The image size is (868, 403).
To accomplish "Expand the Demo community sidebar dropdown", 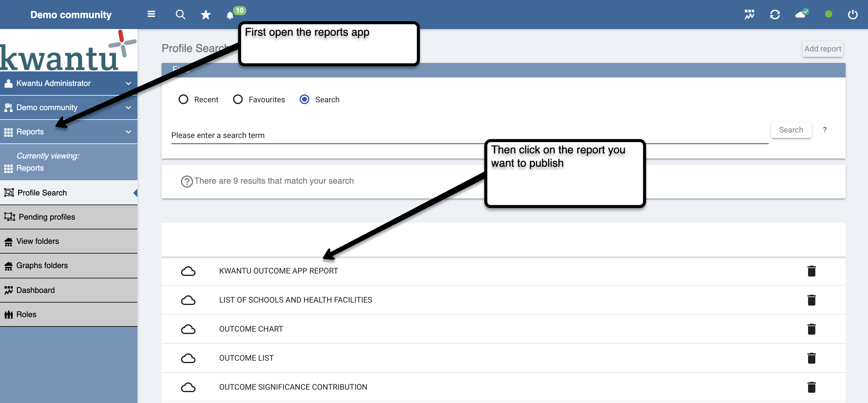I will [x=128, y=107].
